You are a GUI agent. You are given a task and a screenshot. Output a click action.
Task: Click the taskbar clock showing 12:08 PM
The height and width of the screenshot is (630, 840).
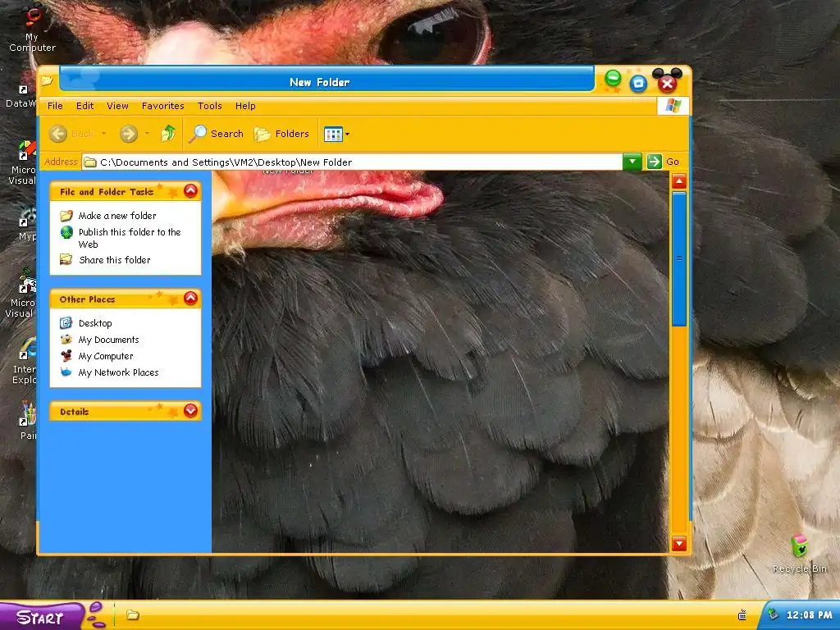809,615
